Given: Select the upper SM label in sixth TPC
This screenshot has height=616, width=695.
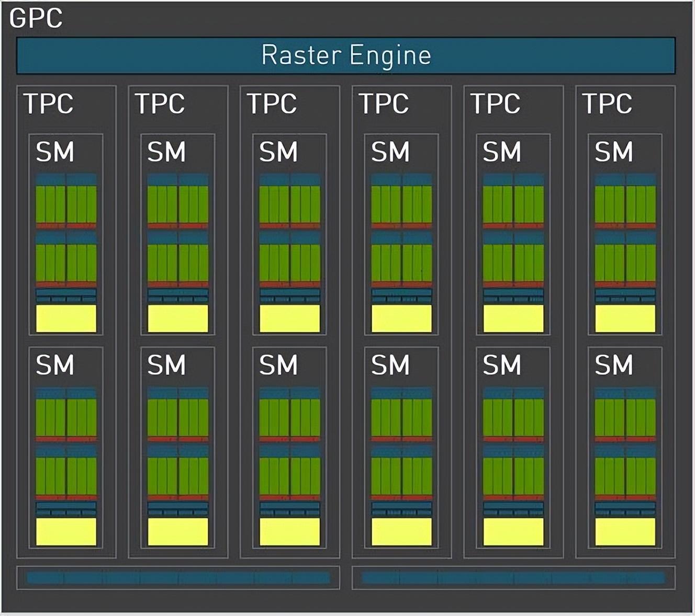Looking at the screenshot, I should [x=614, y=152].
